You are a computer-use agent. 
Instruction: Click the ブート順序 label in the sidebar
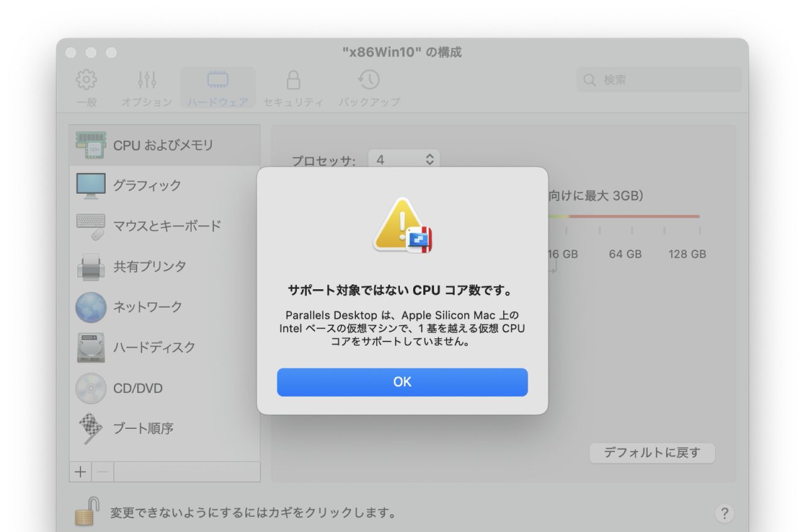pyautogui.click(x=144, y=428)
